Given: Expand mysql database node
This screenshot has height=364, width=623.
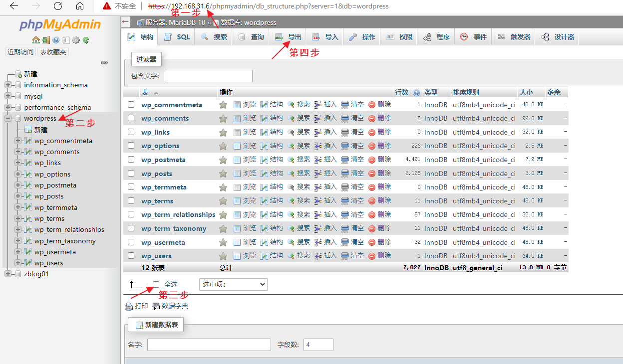Looking at the screenshot, I should click(8, 96).
